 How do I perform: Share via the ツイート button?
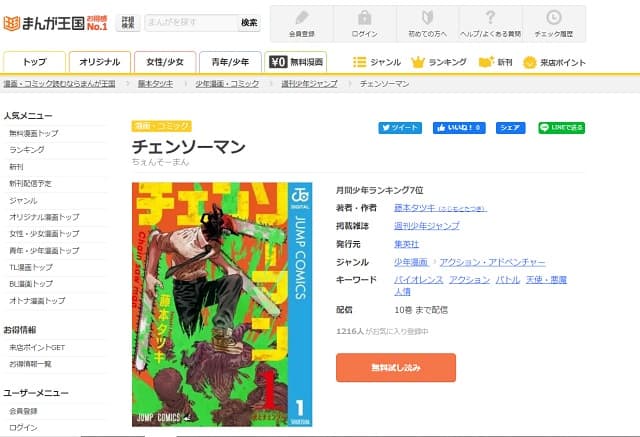click(400, 128)
